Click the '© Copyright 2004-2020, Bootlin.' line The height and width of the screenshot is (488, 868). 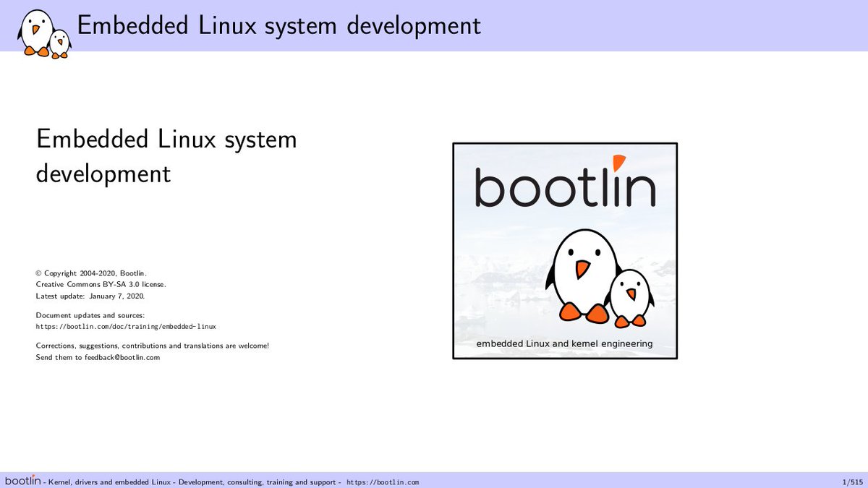pos(92,273)
